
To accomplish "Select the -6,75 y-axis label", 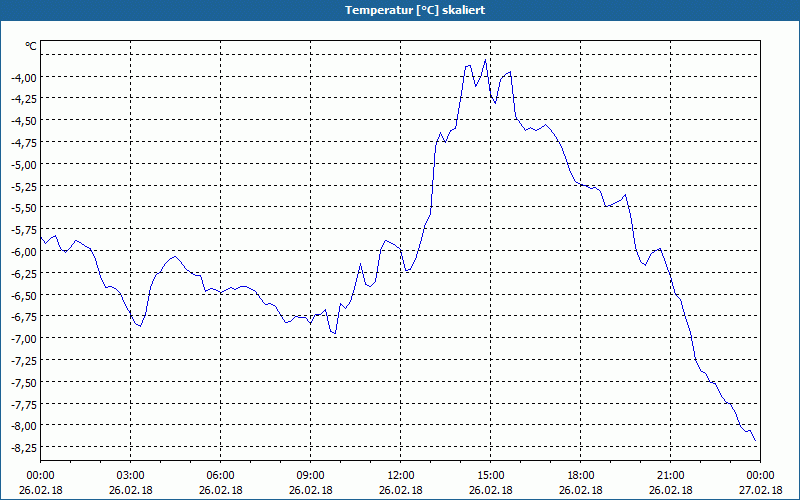I will coord(24,316).
